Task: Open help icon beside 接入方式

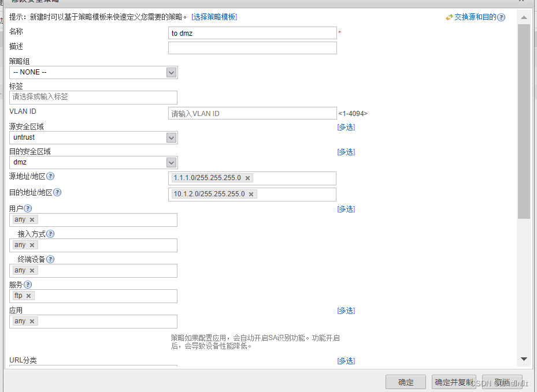Action: (x=50, y=234)
